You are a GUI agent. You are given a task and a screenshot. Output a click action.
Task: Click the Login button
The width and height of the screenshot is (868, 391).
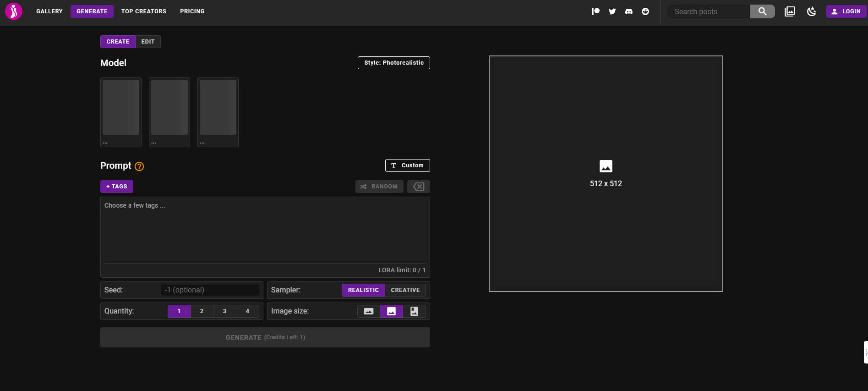click(x=846, y=11)
